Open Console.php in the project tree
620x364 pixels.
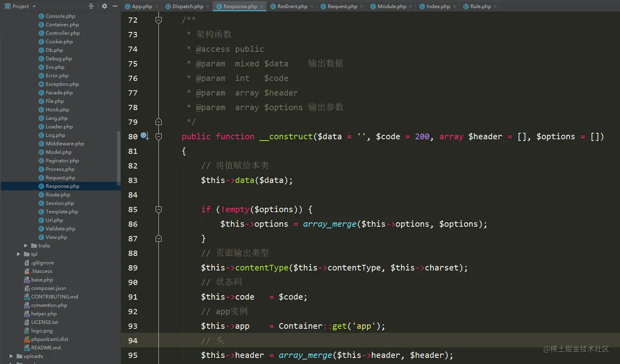(60, 16)
